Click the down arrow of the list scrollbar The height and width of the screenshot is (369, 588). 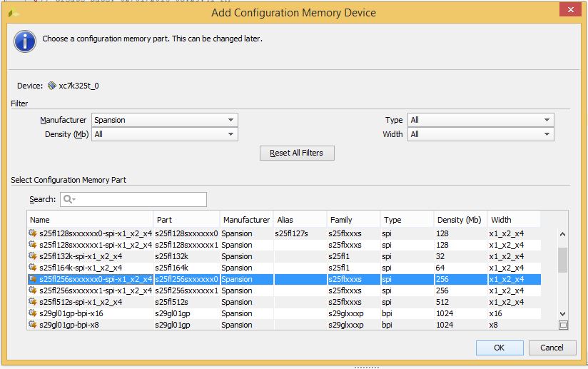point(562,313)
